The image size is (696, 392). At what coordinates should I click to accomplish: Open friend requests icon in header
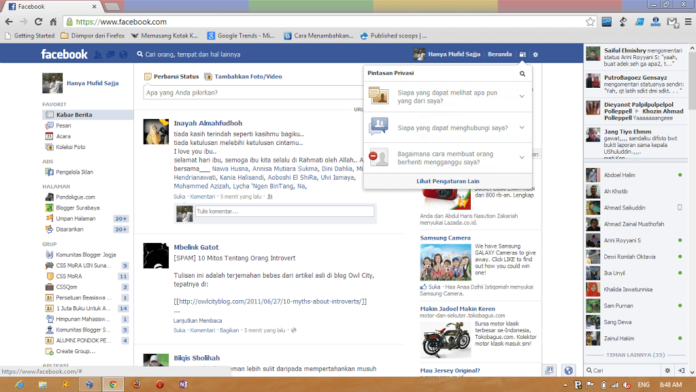pyautogui.click(x=98, y=55)
